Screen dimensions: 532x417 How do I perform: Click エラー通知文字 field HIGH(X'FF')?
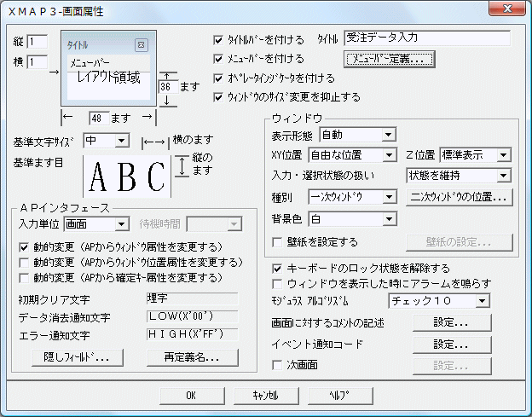193,334
